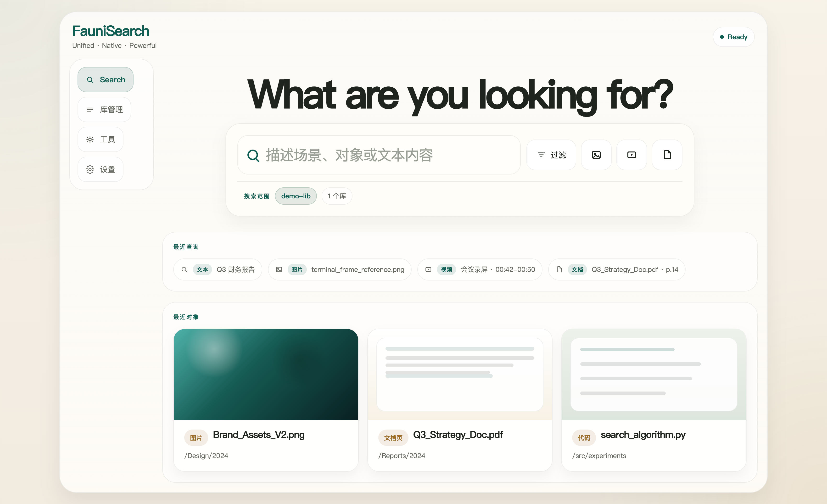Click the /Reports/2024 path text
827x504 pixels.
tap(402, 456)
